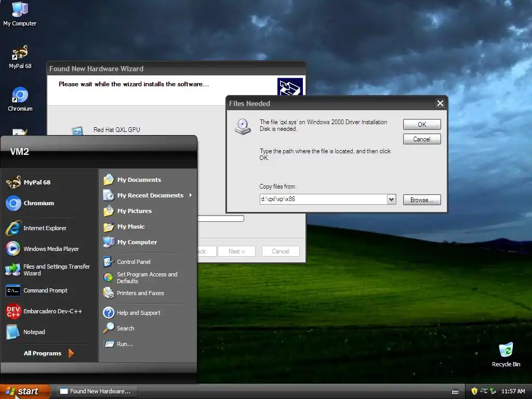The width and height of the screenshot is (532, 399).
Task: Click the keyboard icon on taskbar
Action: click(x=455, y=392)
